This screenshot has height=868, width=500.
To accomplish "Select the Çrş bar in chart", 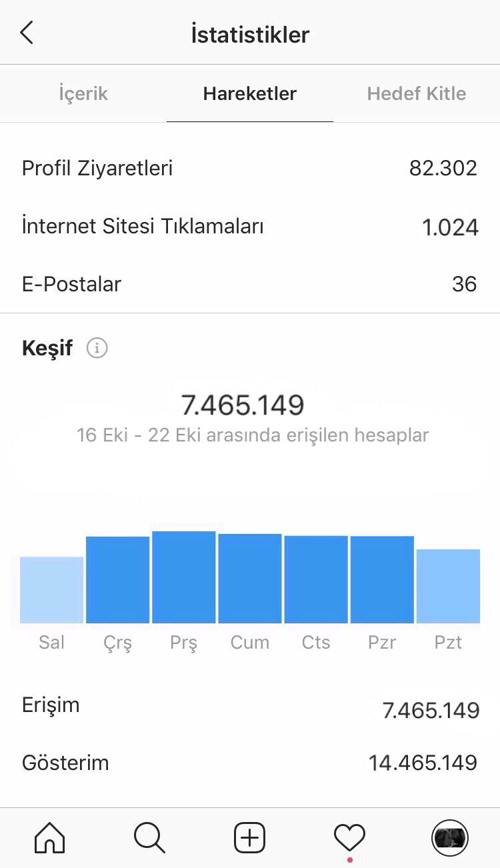I will click(x=118, y=580).
